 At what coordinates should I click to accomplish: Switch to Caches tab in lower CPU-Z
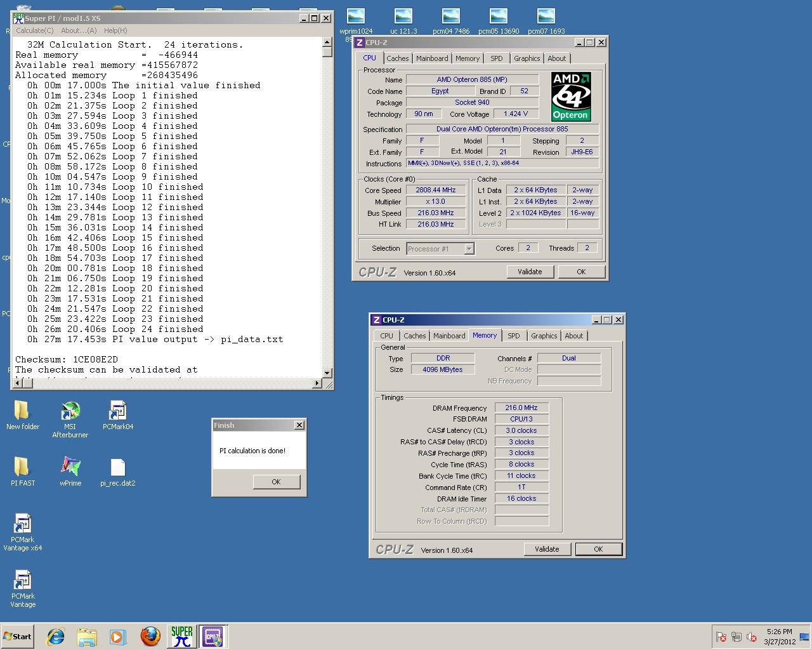click(x=415, y=336)
